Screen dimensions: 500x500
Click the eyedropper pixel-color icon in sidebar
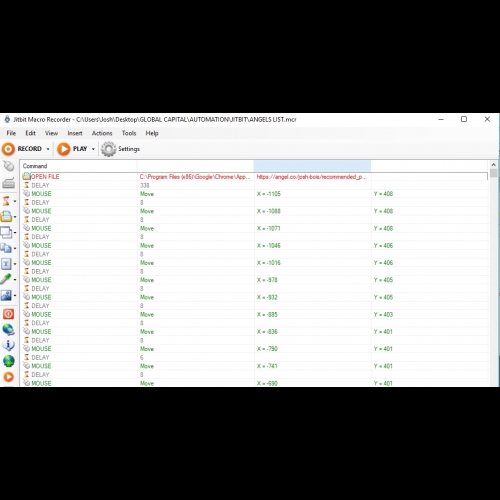(x=6, y=279)
